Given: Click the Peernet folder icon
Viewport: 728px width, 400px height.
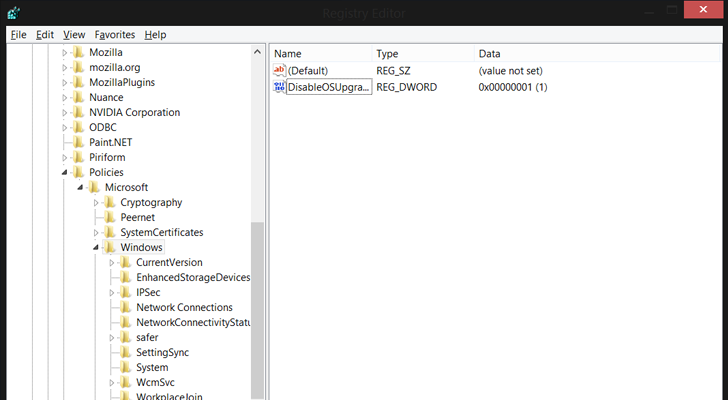Looking at the screenshot, I should pyautogui.click(x=110, y=217).
